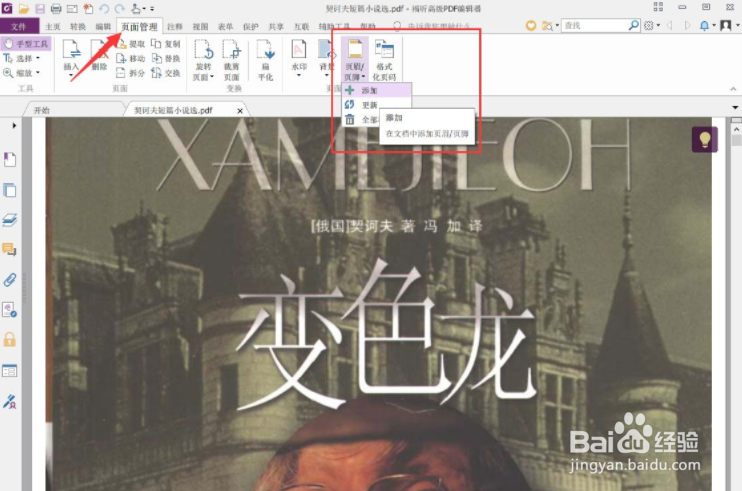Click the 拆分 split document button

click(x=131, y=73)
